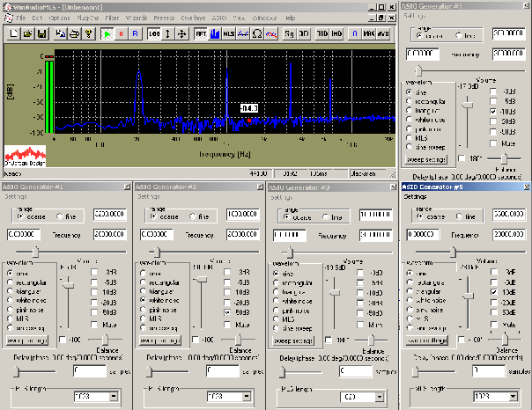This screenshot has height=410, width=532.
Task: Click the THD measurement toolbar icon
Action: coord(321,33)
